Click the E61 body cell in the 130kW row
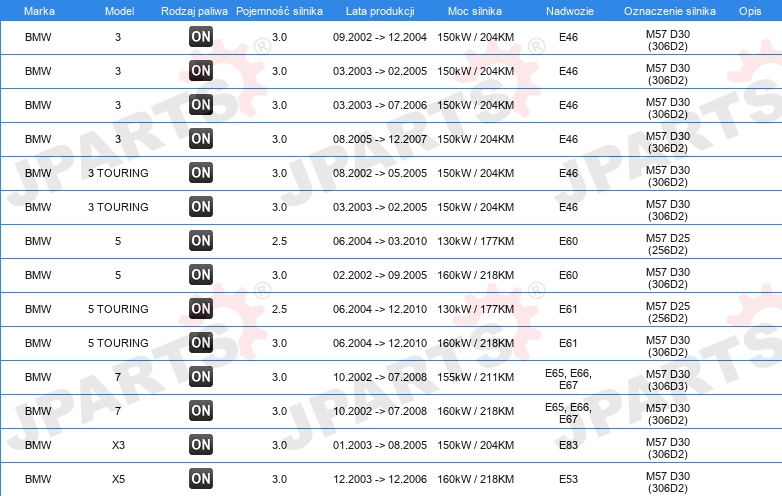The image size is (782, 496). [568, 309]
